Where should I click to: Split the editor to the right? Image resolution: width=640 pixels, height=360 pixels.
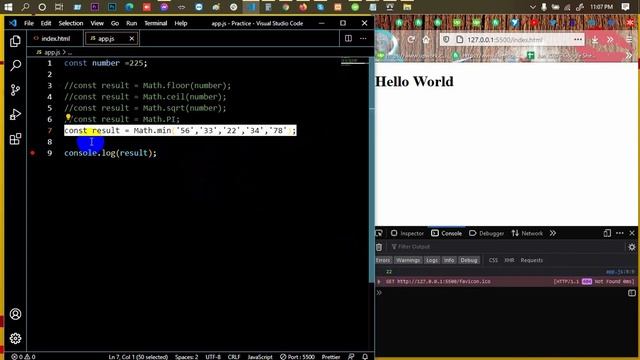coord(348,38)
